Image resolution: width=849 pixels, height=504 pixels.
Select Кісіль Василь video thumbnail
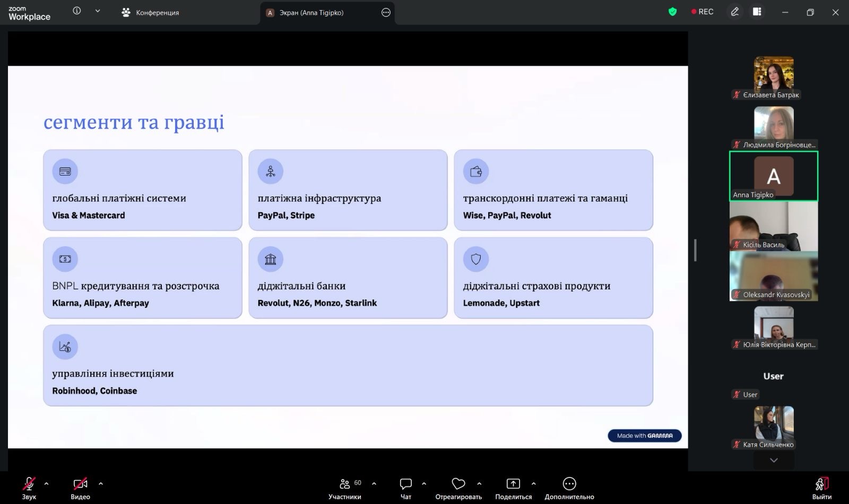(x=774, y=226)
